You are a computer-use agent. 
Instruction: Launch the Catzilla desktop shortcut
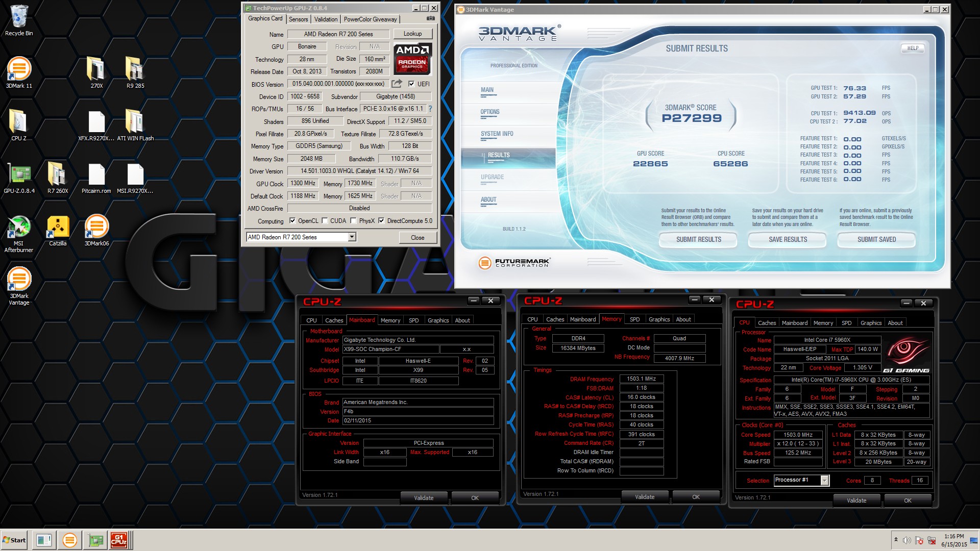click(x=58, y=231)
